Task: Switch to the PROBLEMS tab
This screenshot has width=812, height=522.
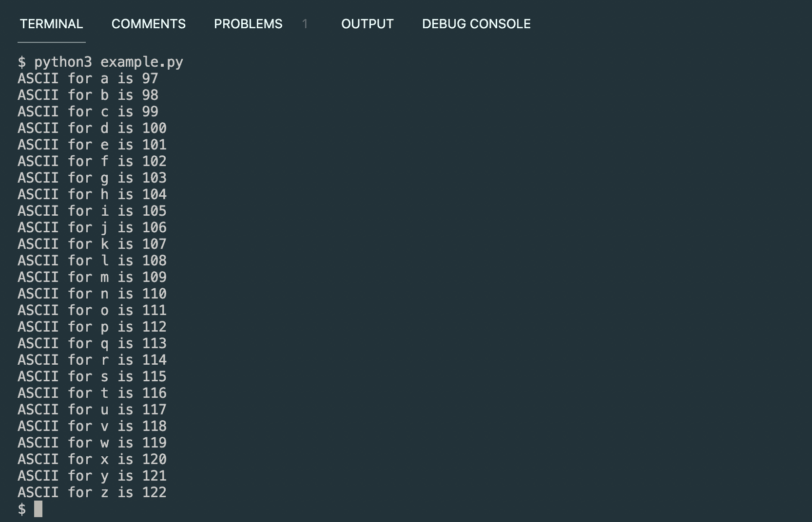Action: [248, 23]
